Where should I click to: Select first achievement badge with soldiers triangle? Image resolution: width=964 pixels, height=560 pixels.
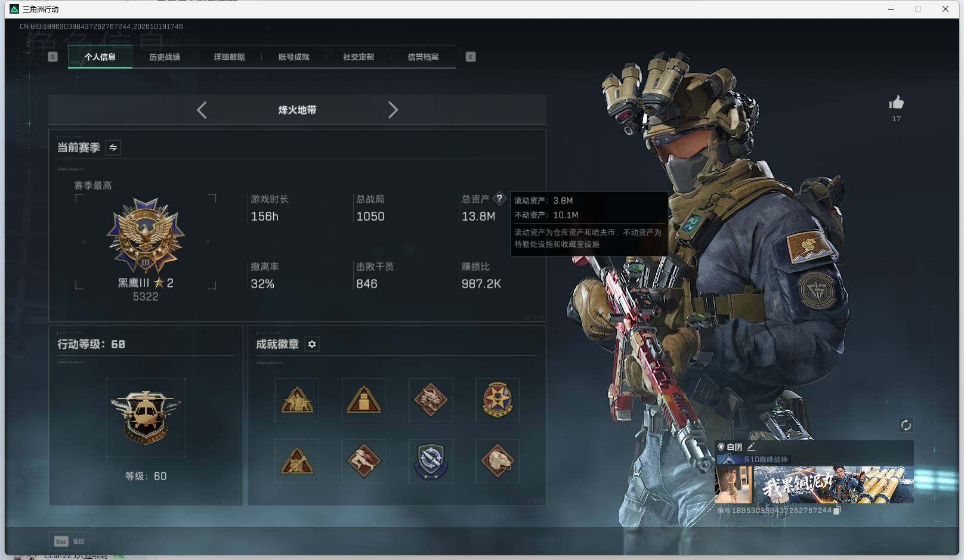tap(297, 400)
